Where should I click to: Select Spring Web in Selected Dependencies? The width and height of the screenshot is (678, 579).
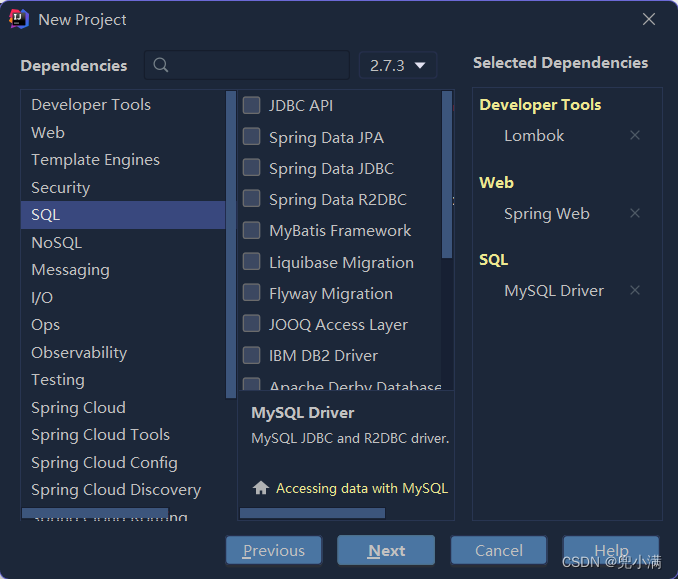547,214
